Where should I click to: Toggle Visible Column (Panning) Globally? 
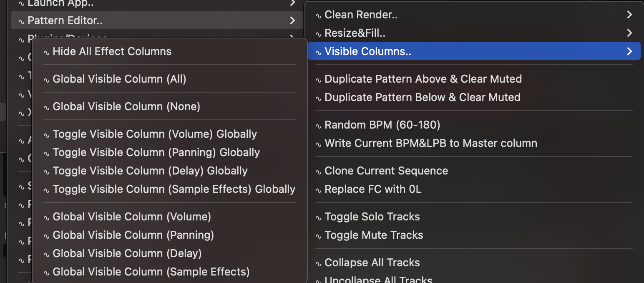[156, 152]
